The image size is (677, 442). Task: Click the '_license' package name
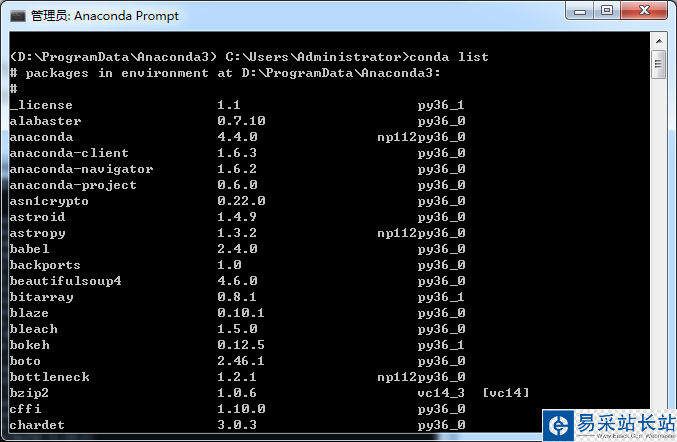click(41, 105)
